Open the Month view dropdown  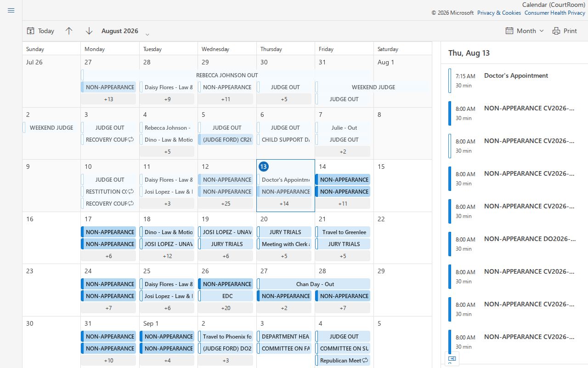[x=525, y=31]
